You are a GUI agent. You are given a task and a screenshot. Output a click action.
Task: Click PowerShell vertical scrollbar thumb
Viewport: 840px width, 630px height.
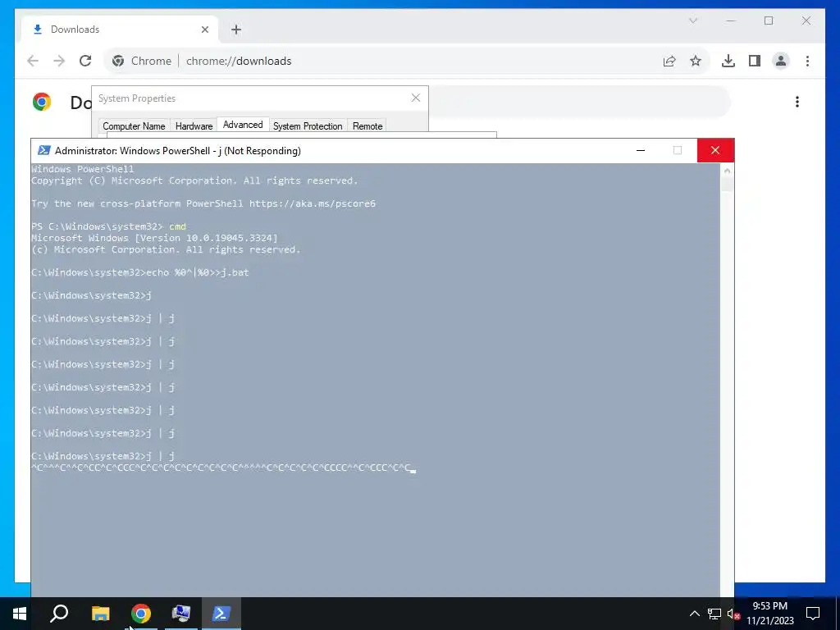tap(727, 185)
